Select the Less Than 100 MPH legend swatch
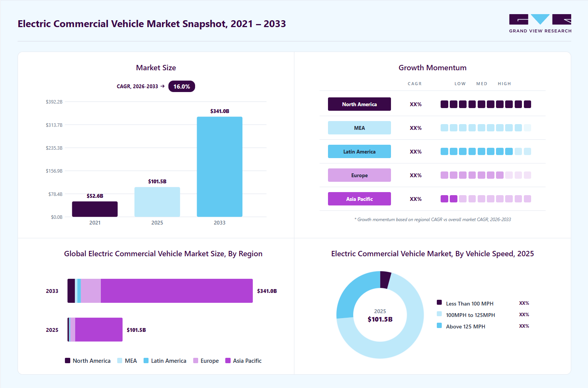The height and width of the screenshot is (388, 588). point(439,302)
